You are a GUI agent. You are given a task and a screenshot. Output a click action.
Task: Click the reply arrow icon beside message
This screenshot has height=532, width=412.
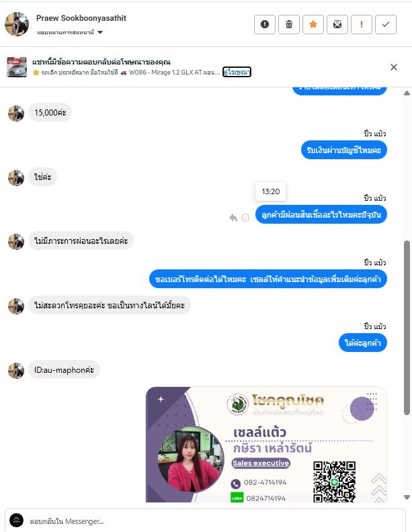coord(233,218)
